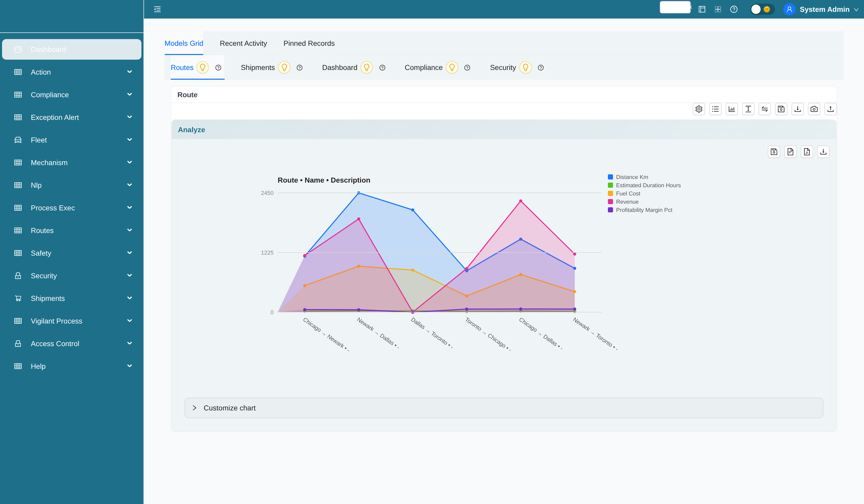Screen dimensions: 864x504
Task: Click the download icon in Route toolbar
Action: pos(797,109)
